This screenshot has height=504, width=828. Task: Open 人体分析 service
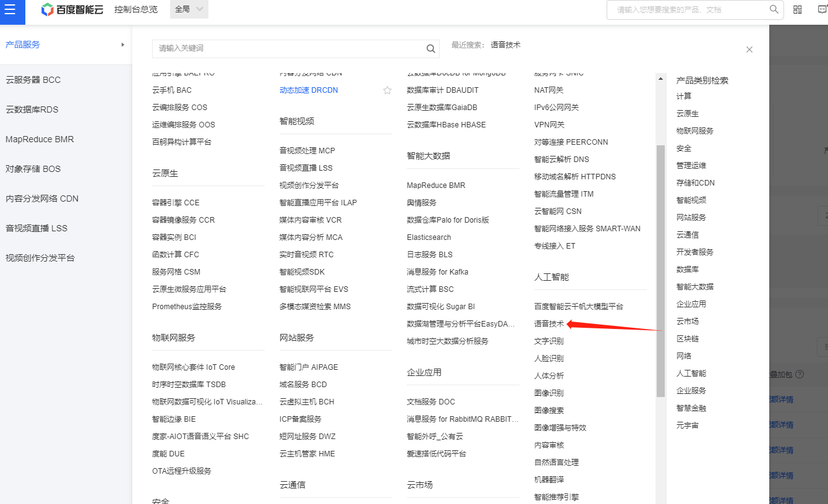[549, 376]
